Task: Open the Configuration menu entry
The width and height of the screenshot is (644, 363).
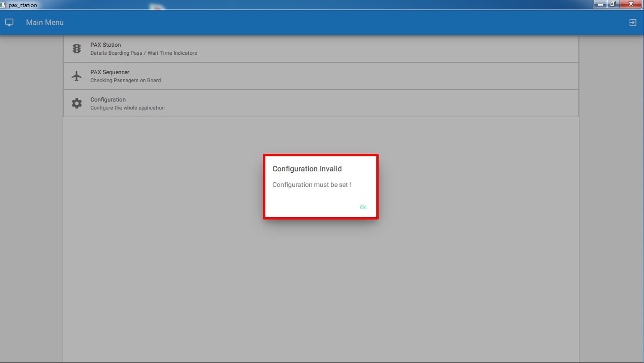Action: point(321,103)
